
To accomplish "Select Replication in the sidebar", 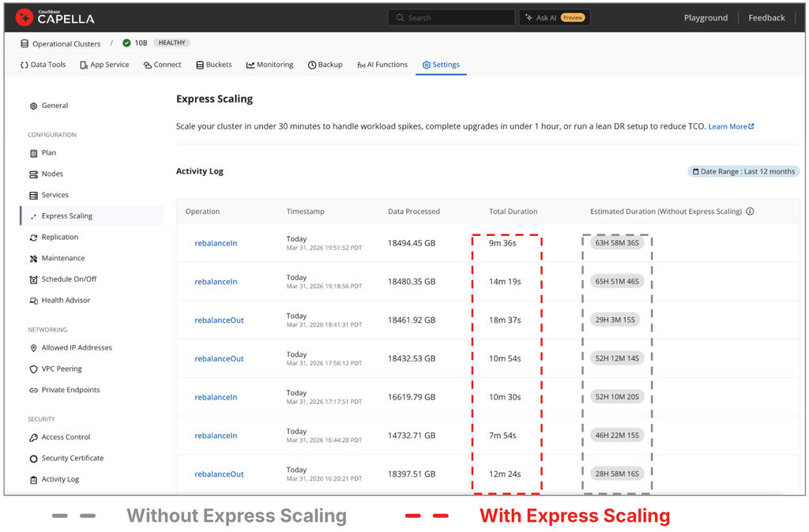I will coord(60,237).
